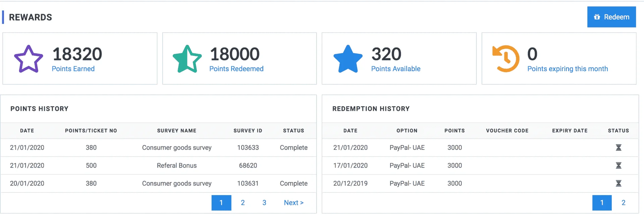
Task: Click the blue Points Available star icon
Action: (x=348, y=59)
